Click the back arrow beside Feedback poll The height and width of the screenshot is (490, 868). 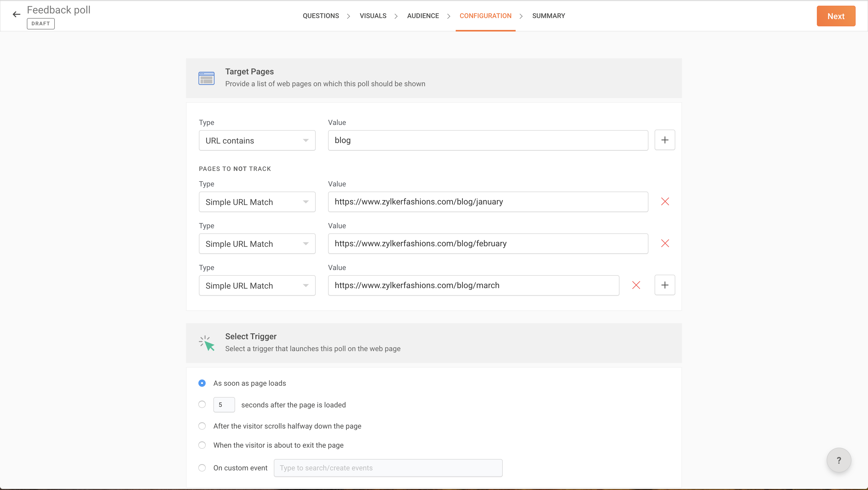pyautogui.click(x=16, y=14)
